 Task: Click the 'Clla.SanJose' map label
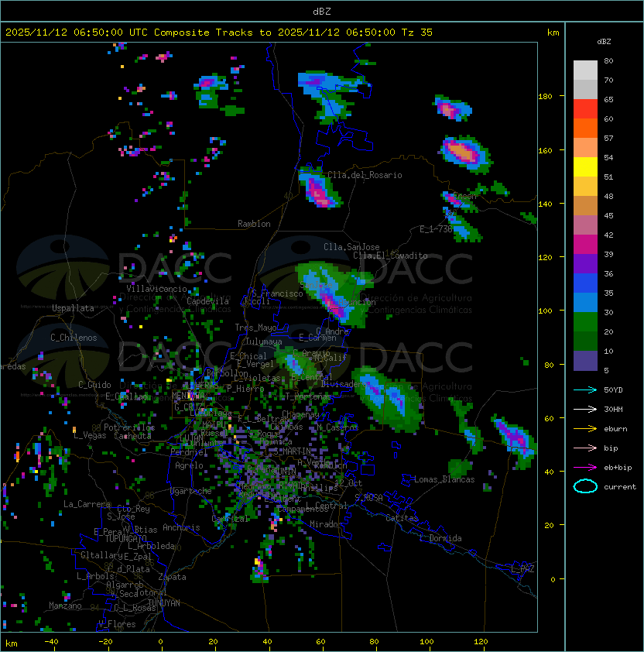coord(351,246)
